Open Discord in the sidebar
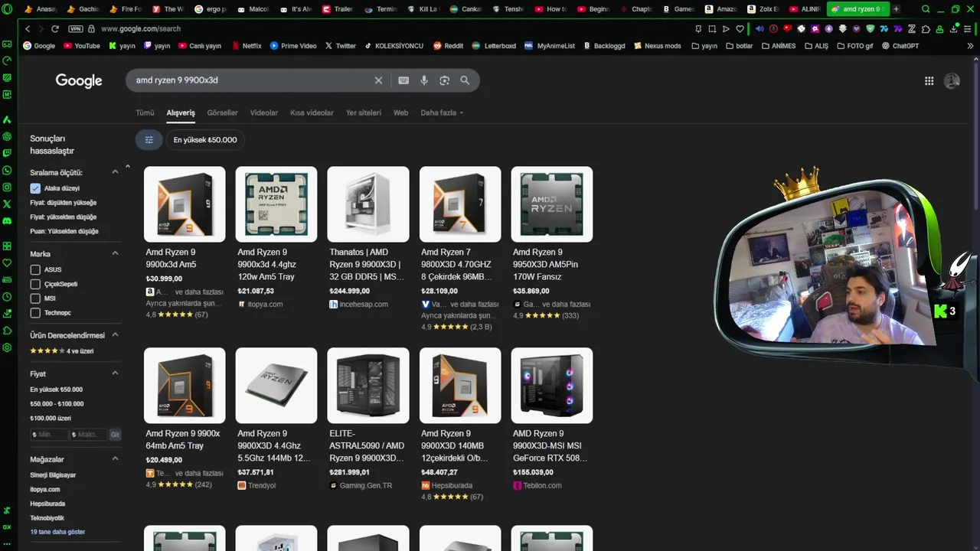 [x=7, y=221]
